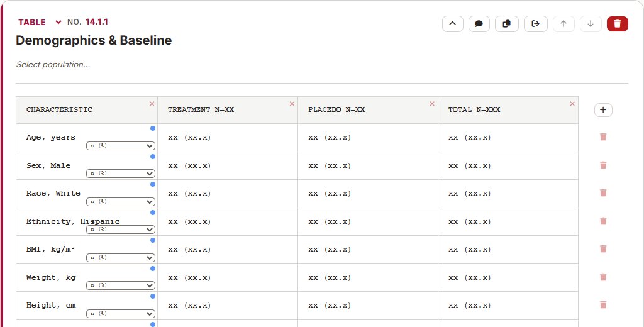Open the n (%) dropdown for Sex, Male

(x=121, y=174)
